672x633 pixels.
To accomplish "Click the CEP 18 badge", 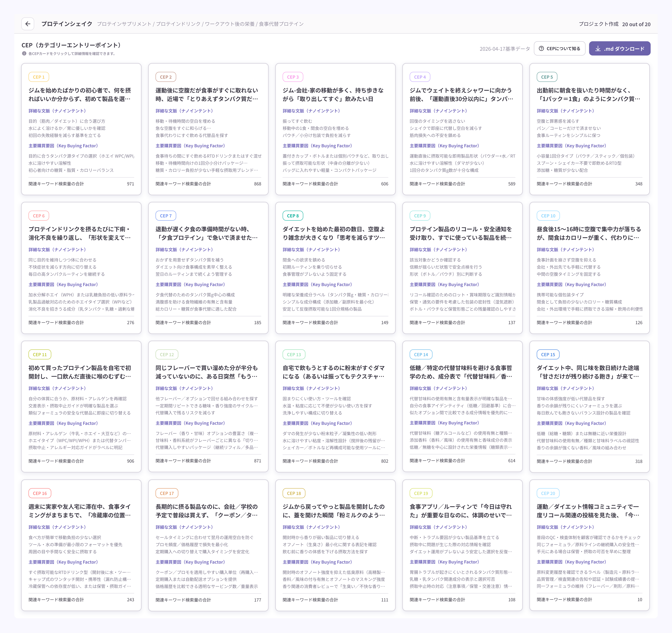I will [x=294, y=493].
